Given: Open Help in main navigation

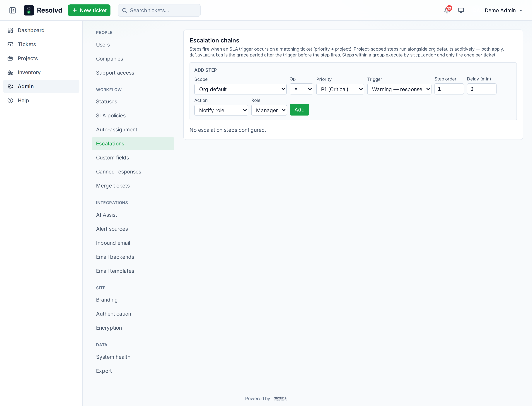Looking at the screenshot, I should coord(41,100).
